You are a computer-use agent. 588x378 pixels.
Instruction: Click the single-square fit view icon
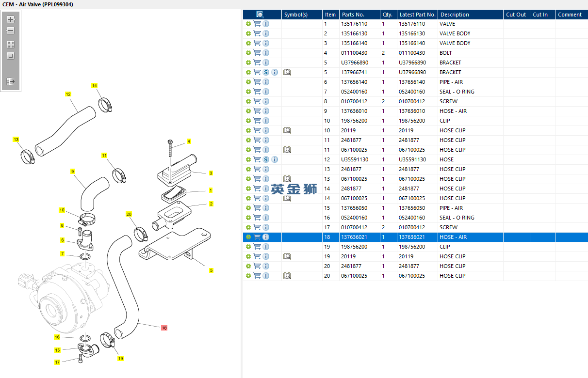tap(11, 56)
